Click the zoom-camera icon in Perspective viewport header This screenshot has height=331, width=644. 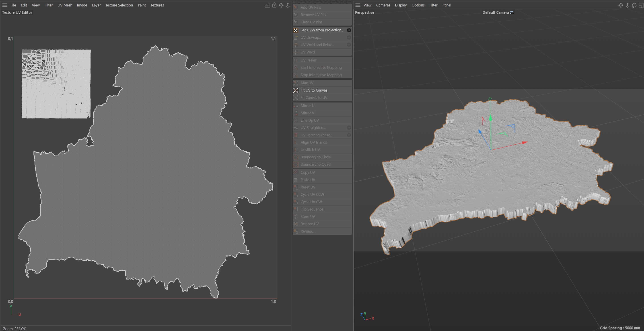(x=628, y=5)
